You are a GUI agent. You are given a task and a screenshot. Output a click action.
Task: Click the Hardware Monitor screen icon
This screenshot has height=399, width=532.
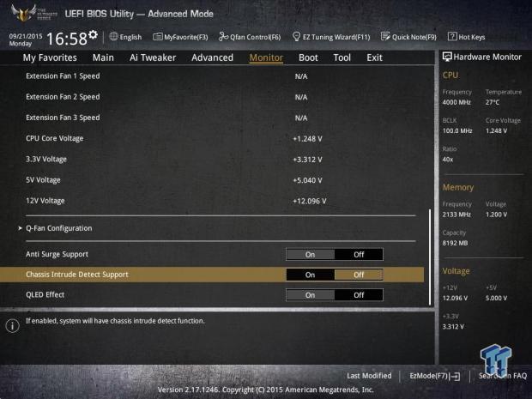(447, 57)
